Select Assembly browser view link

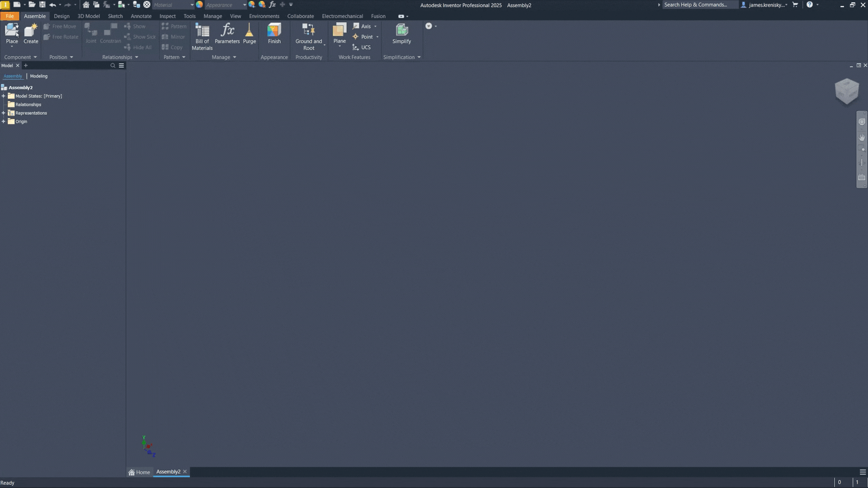tap(13, 76)
